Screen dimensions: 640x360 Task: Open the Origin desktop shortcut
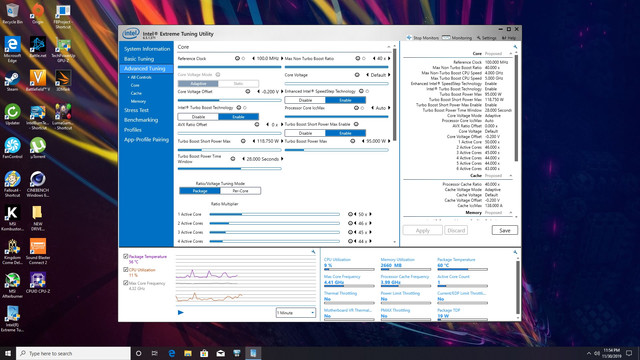coord(38,13)
